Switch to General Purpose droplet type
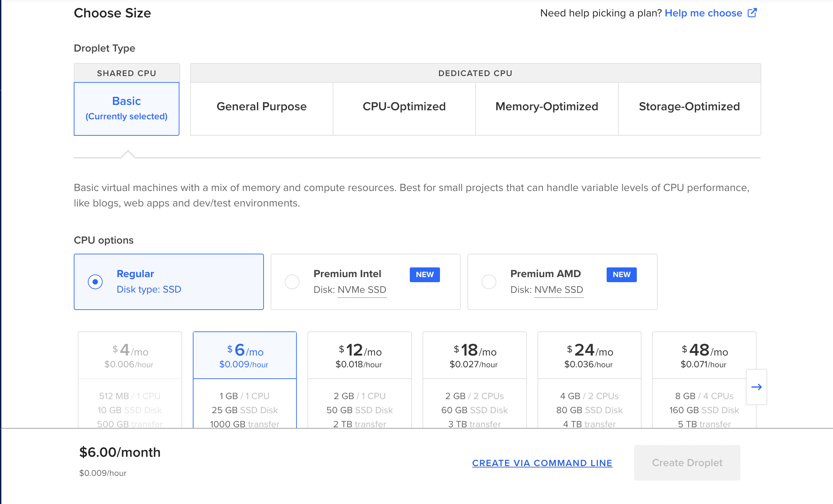This screenshot has width=833, height=504. (x=261, y=107)
